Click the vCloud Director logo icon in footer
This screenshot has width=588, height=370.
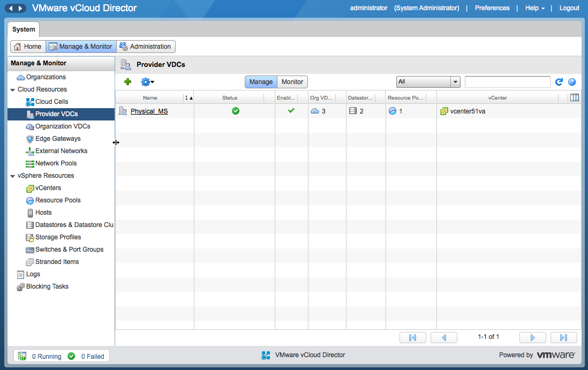(266, 355)
